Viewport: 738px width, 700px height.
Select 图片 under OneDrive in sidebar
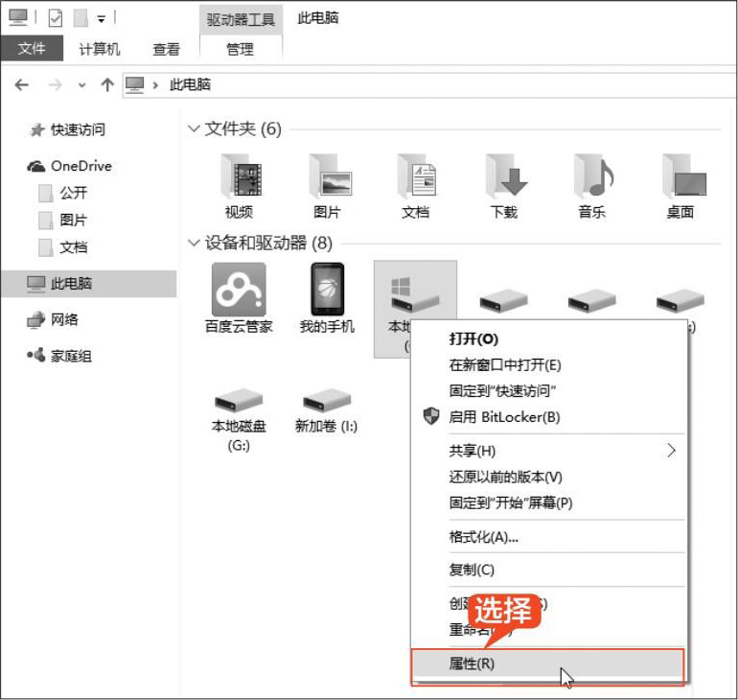coord(73,220)
